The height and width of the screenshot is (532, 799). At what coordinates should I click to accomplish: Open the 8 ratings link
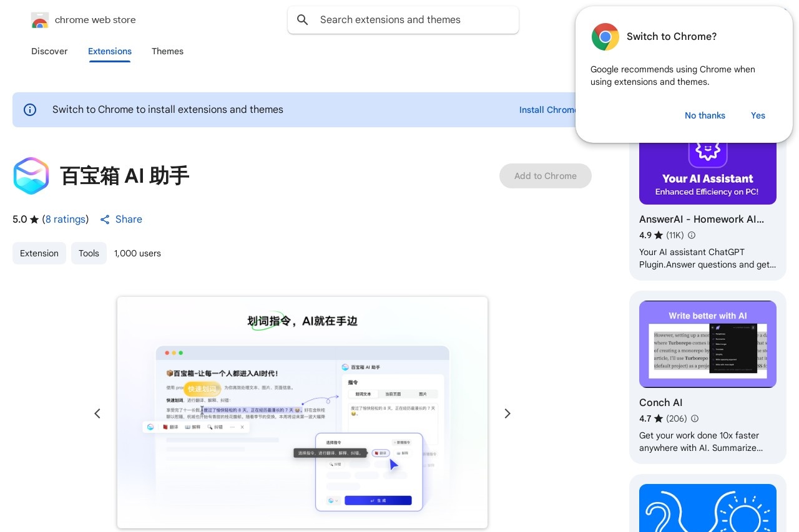[x=66, y=219]
